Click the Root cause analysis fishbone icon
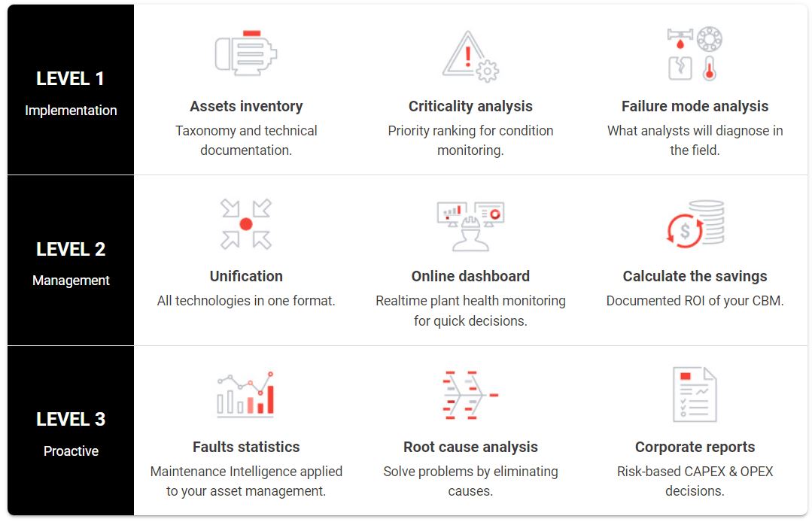This screenshot has width=812, height=522. pyautogui.click(x=470, y=395)
